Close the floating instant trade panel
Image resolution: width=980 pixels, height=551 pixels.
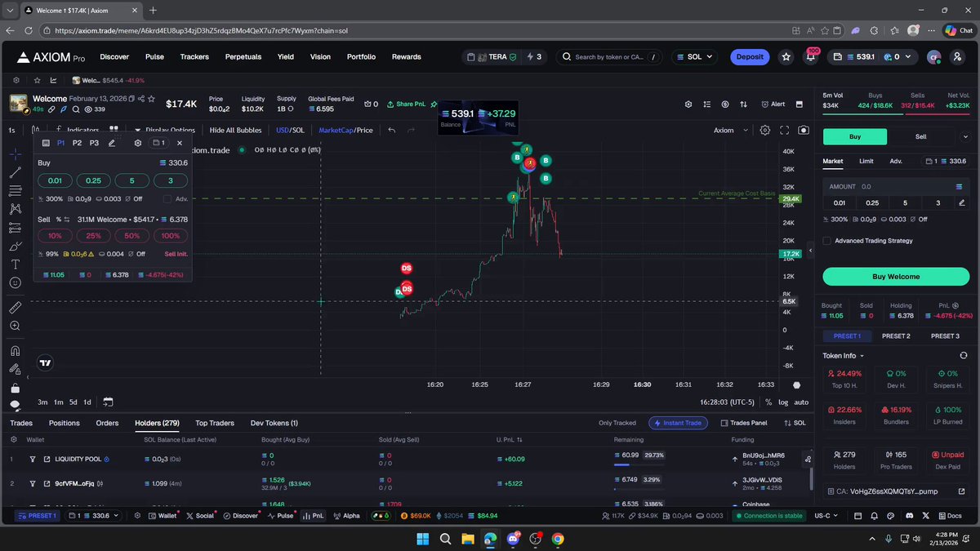pos(180,143)
